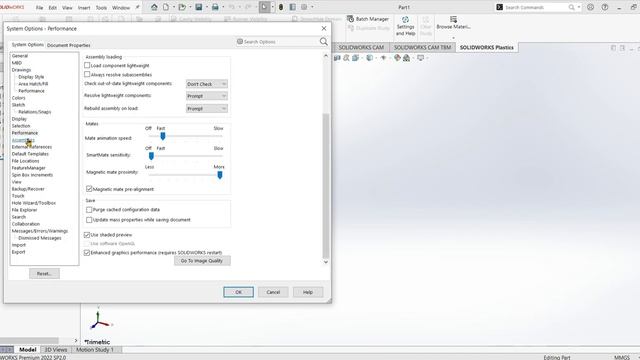Screen dimensions: 640x360
Task: Click the Options gear icon in top toolbar
Action: [x=304, y=7]
